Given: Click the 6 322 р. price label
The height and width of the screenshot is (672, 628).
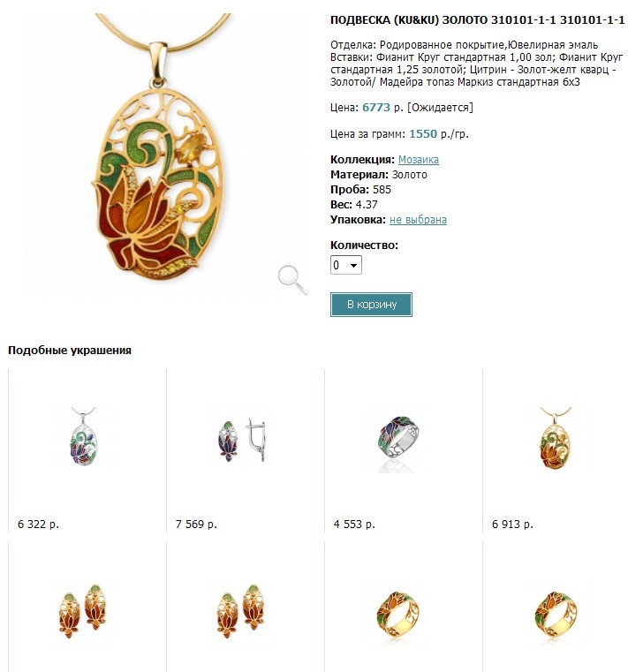Looking at the screenshot, I should point(38,525).
